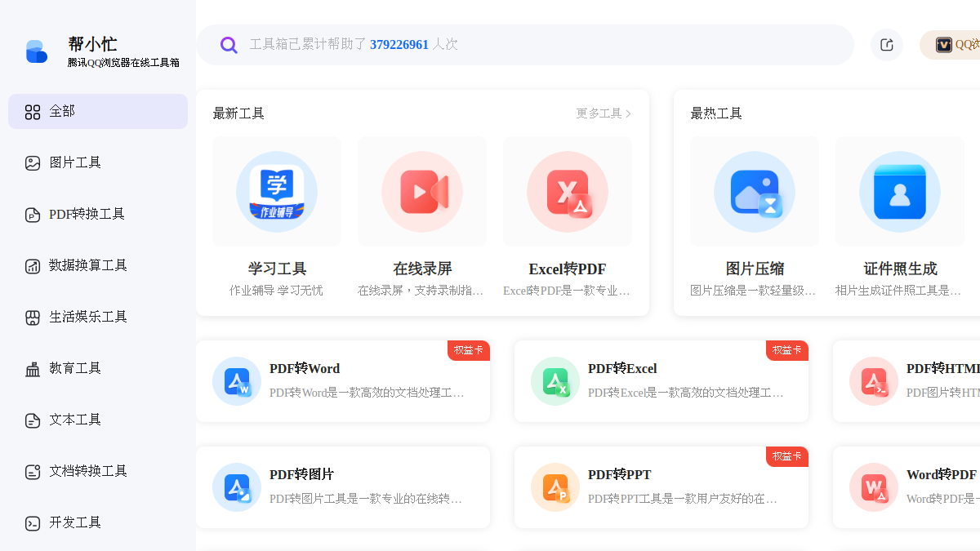The width and height of the screenshot is (980, 551).
Task: Click the Excel转PDF title text
Action: point(568,269)
